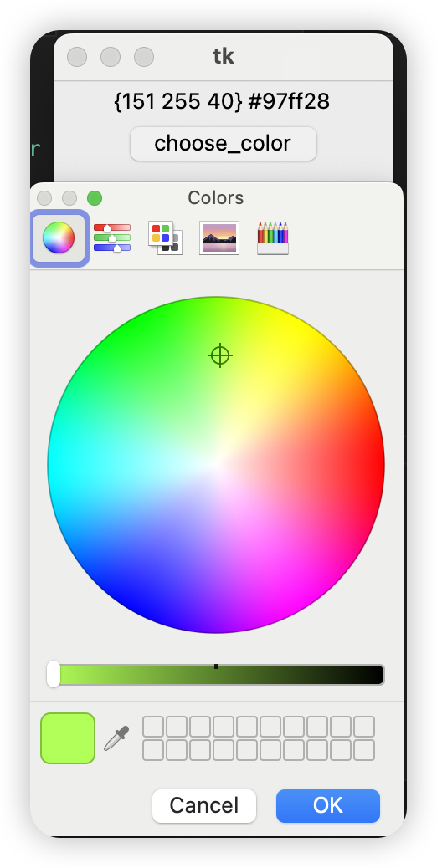The image size is (437, 868).
Task: Click the midpoint tick of the brightness slider
Action: 216,666
